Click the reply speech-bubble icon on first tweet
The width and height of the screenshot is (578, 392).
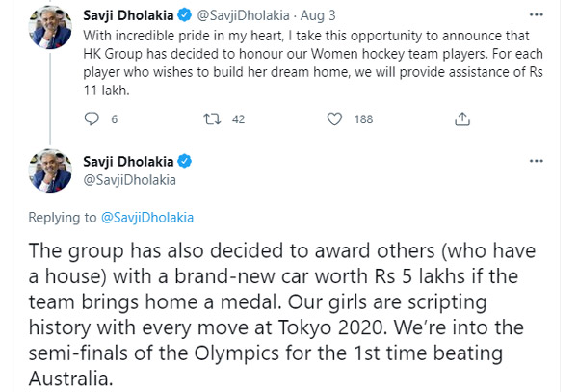click(92, 118)
